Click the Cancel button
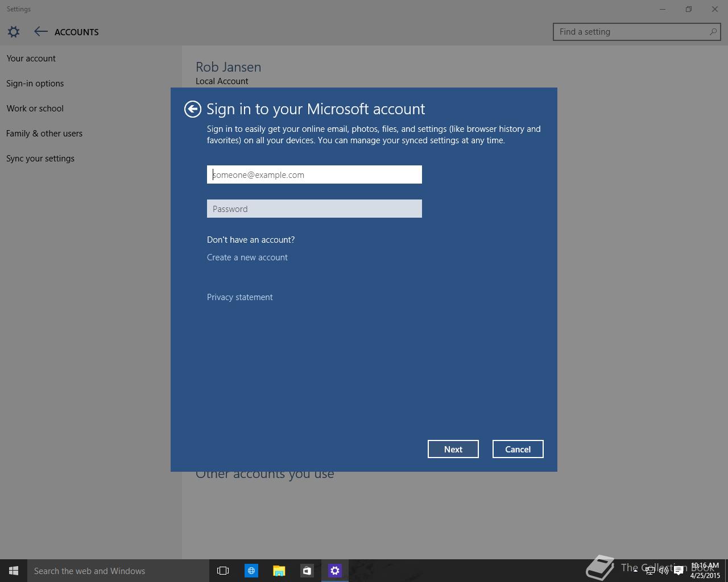728x582 pixels. (518, 449)
